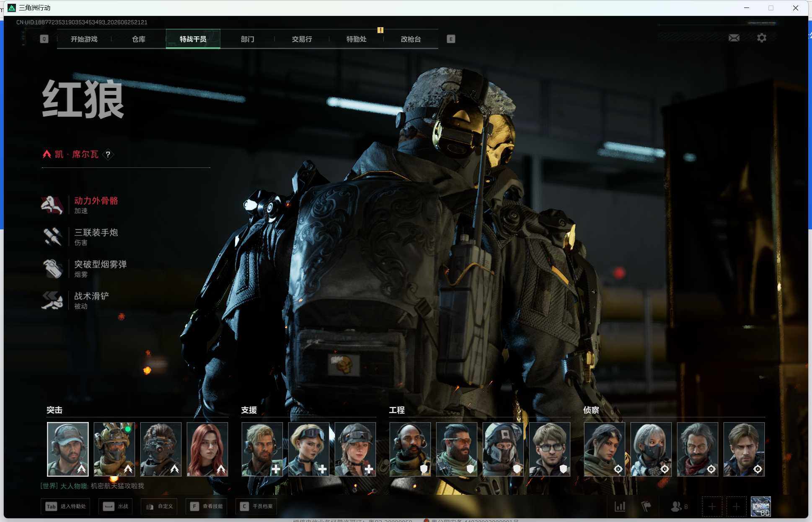
Task: Click the CN UID text at top
Action: [82, 22]
